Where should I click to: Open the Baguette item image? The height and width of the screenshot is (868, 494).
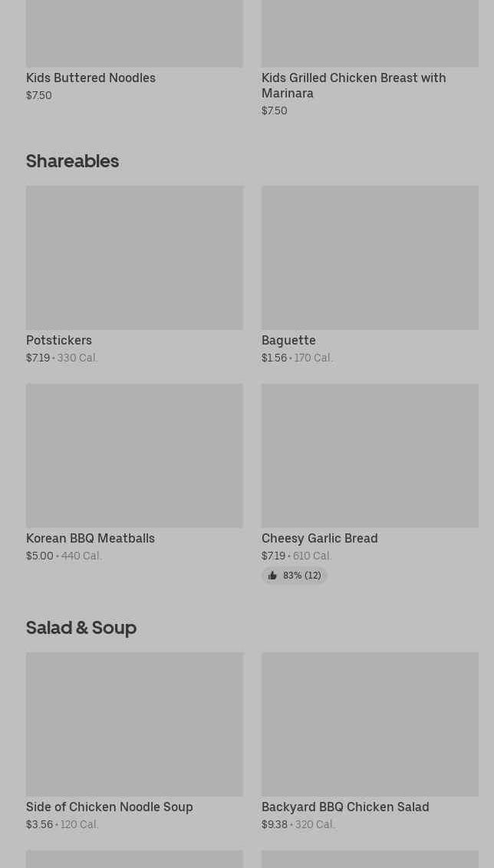click(370, 257)
